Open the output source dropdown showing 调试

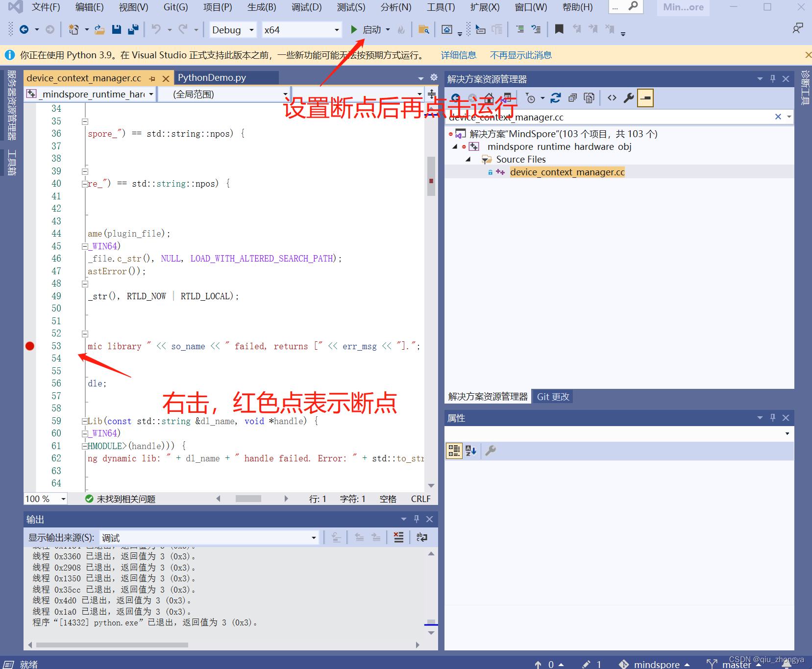coord(209,538)
